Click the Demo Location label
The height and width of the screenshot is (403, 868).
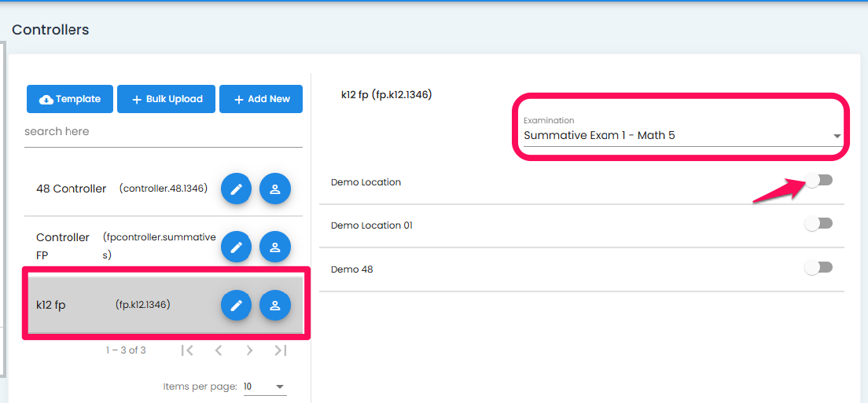coord(366,182)
